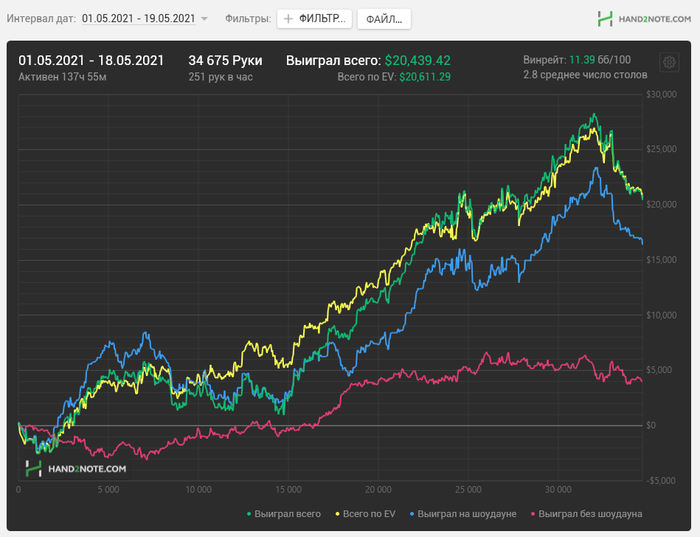Screen dimensions: 700x537
Task: Open the chart settings gear icon
Action: click(x=669, y=62)
